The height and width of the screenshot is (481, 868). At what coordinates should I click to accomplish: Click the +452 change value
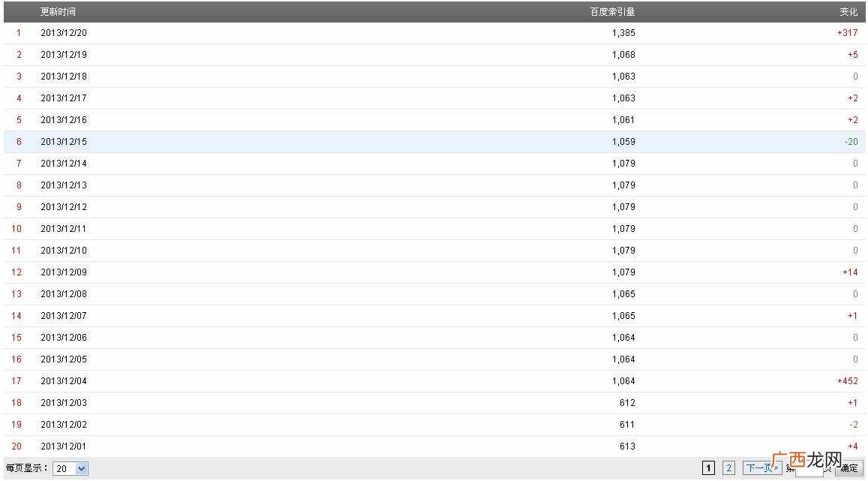pyautogui.click(x=848, y=380)
